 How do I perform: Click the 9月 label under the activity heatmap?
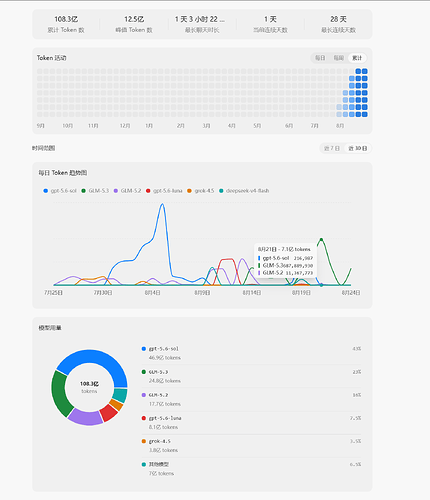[x=41, y=126]
